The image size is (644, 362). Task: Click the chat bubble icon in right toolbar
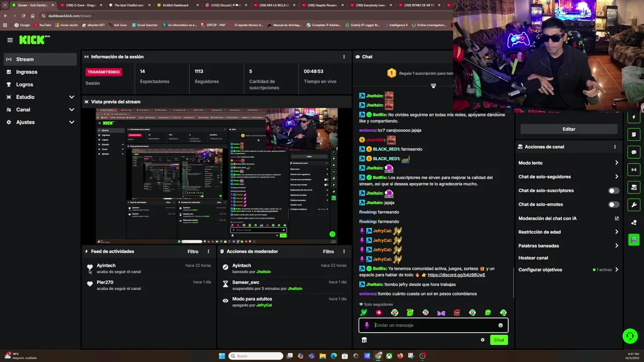(634, 152)
